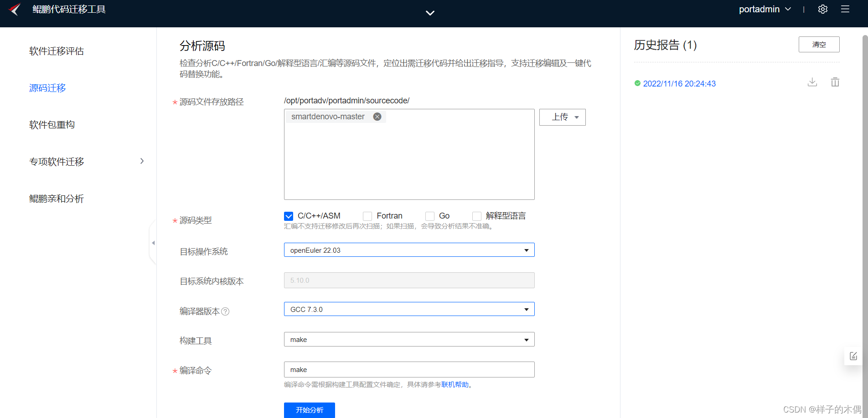Delete the 2022/11/16 20:24:43 report
The width and height of the screenshot is (868, 418).
[x=835, y=82]
